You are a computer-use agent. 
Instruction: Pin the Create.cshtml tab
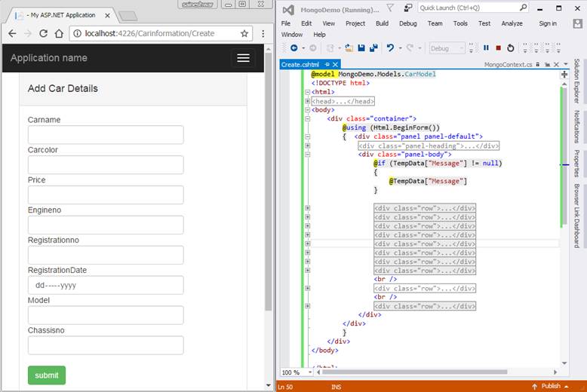pyautogui.click(x=327, y=65)
